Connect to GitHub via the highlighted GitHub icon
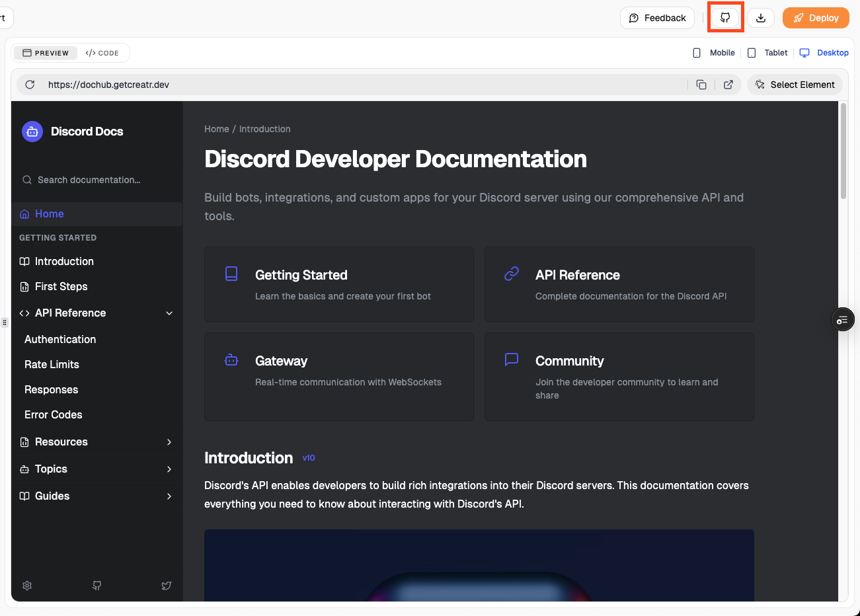This screenshot has width=860, height=616. click(x=725, y=18)
